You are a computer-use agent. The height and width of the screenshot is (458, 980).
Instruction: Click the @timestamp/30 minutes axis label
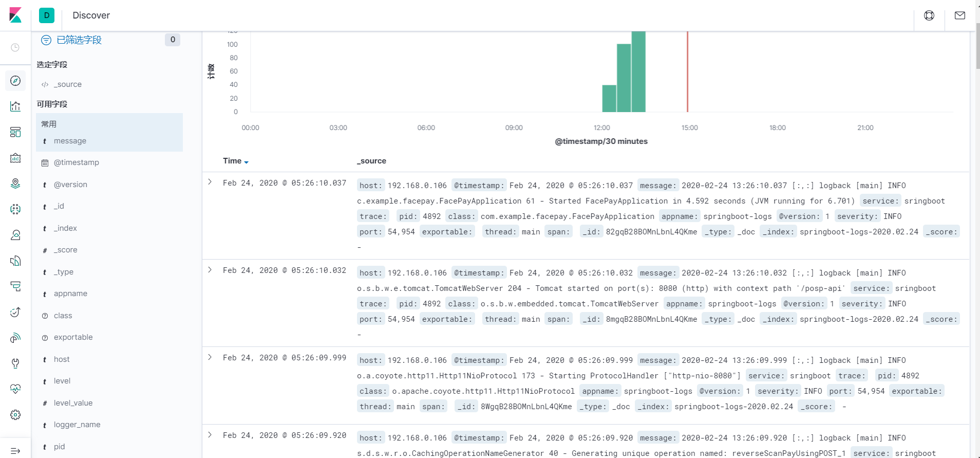(601, 141)
